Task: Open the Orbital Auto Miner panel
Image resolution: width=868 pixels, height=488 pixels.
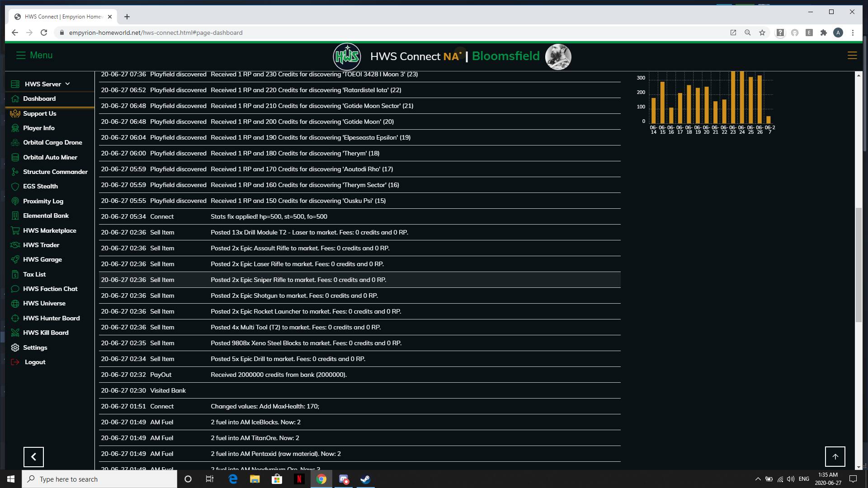Action: point(50,157)
